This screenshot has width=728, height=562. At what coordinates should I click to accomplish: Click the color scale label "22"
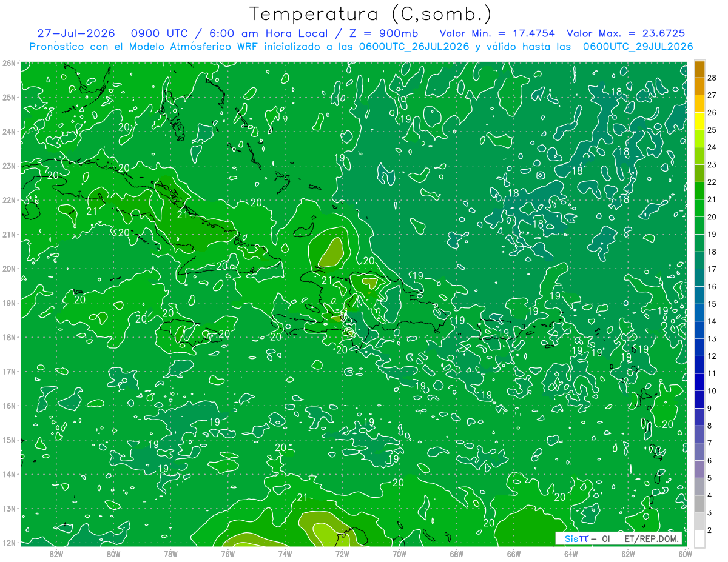(712, 182)
